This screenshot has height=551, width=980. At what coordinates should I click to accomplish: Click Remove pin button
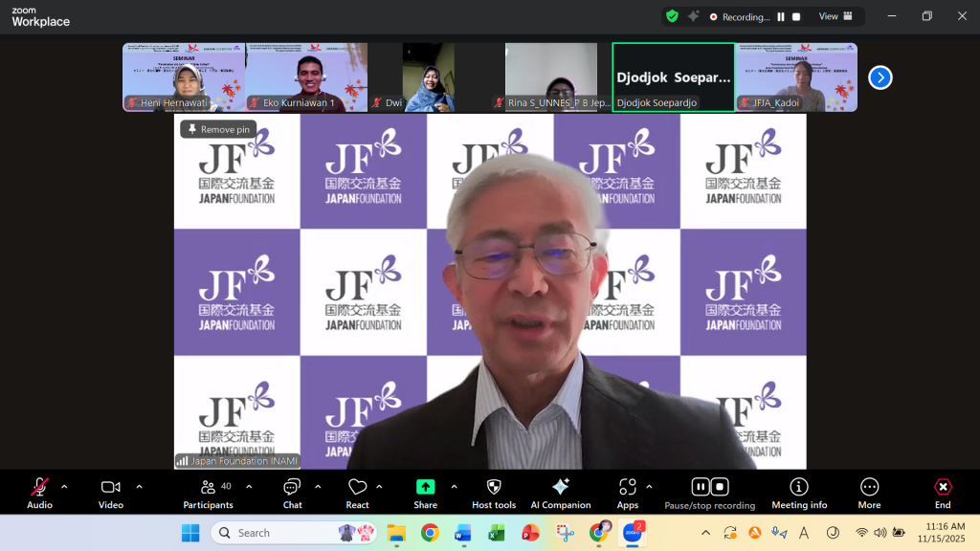click(218, 129)
